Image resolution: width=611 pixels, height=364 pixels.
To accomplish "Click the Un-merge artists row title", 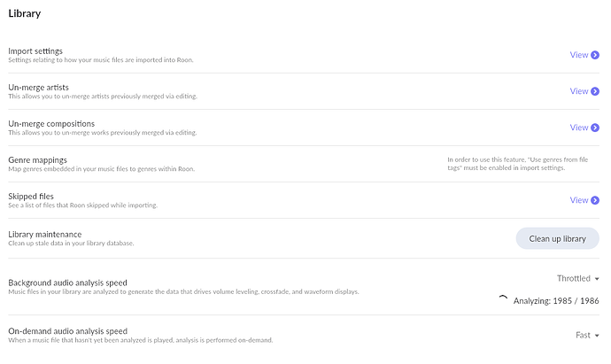I will coord(38,87).
